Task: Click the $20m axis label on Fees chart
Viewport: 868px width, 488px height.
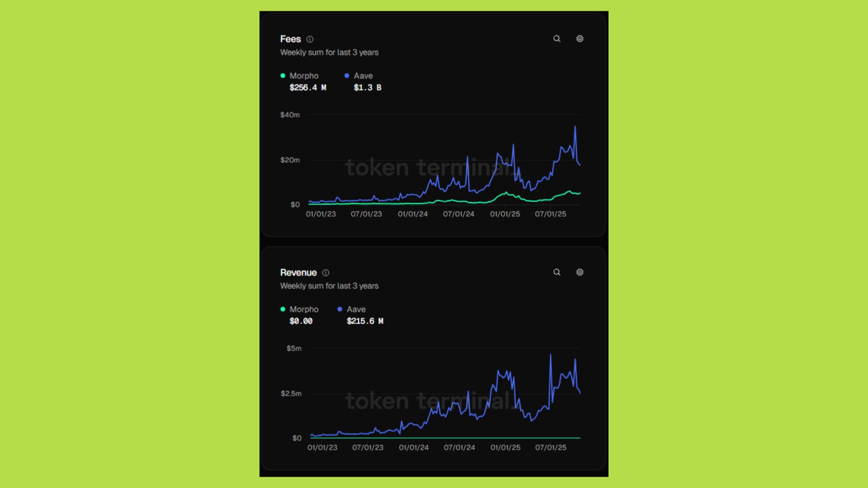Action: click(290, 160)
